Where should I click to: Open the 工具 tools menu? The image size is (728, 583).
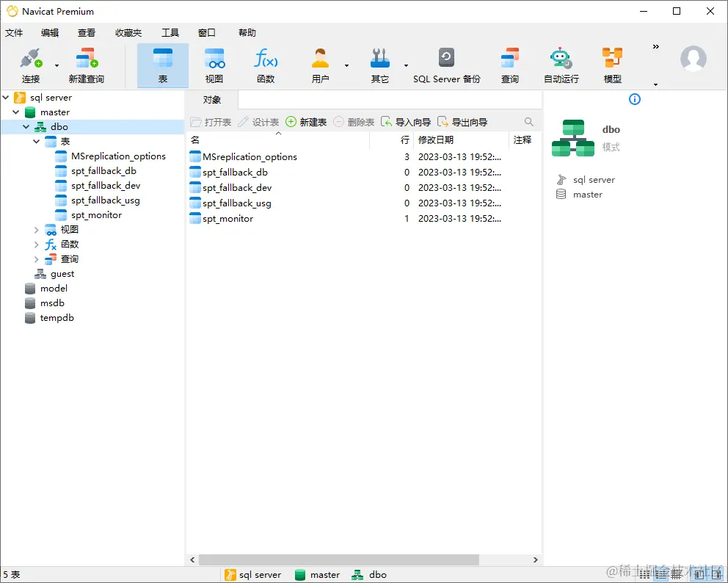tap(170, 32)
